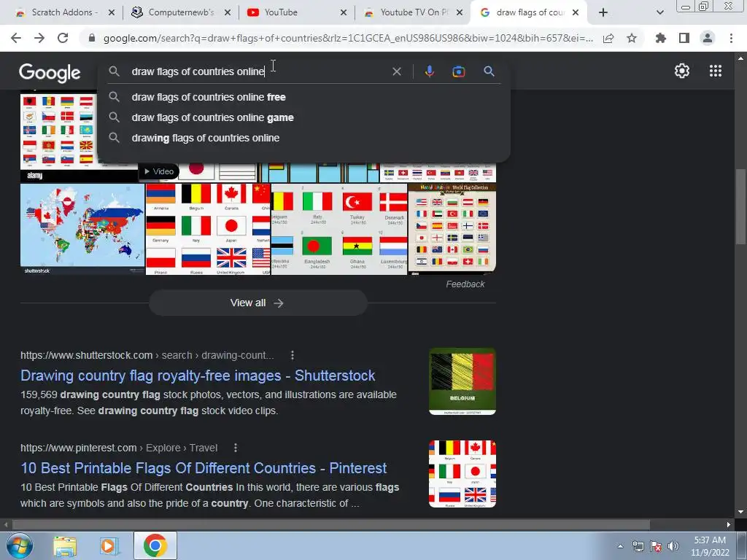The height and width of the screenshot is (560, 747).
Task: Open the Chrome extensions puzzle icon
Action: click(x=661, y=38)
